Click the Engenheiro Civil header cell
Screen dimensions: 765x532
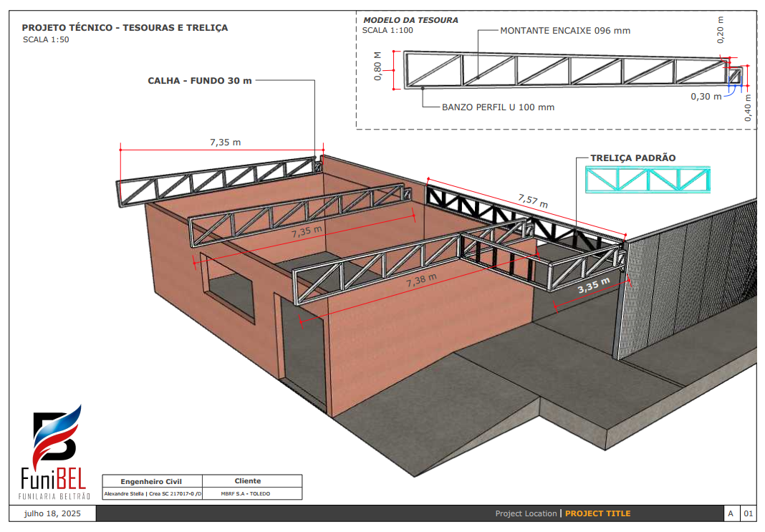[x=152, y=481]
